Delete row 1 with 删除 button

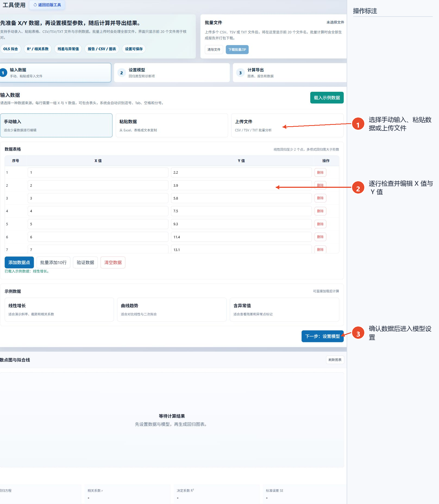pos(320,173)
